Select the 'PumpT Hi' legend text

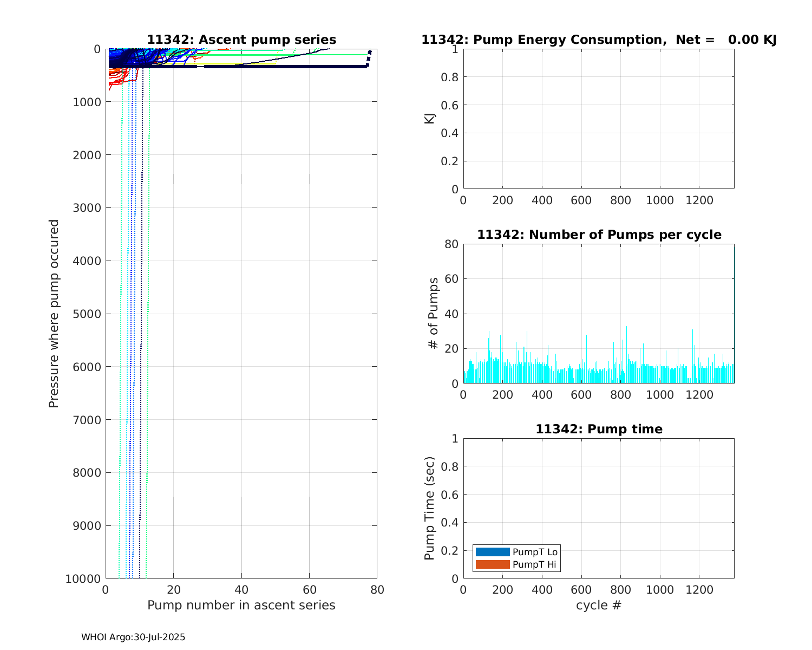pos(534,564)
